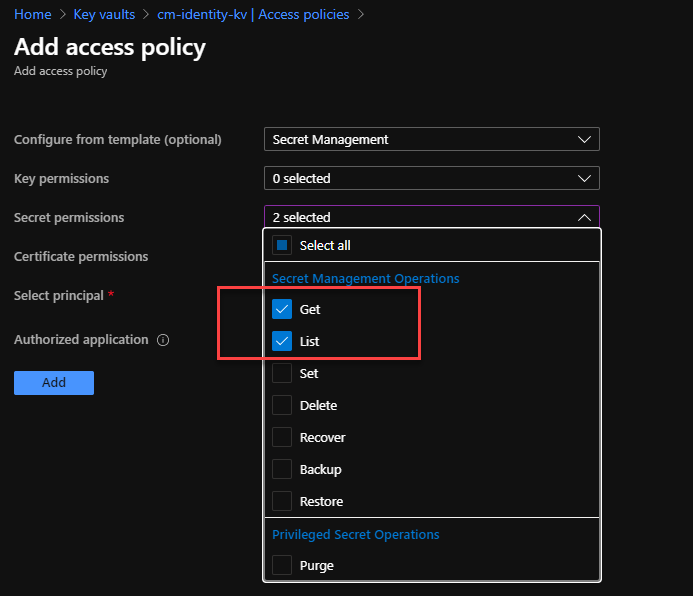Click the Select principal label
693x596 pixels.
click(59, 296)
